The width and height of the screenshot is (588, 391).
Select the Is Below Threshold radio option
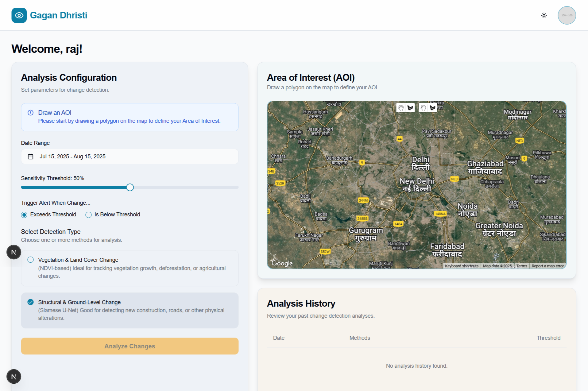[x=88, y=215]
